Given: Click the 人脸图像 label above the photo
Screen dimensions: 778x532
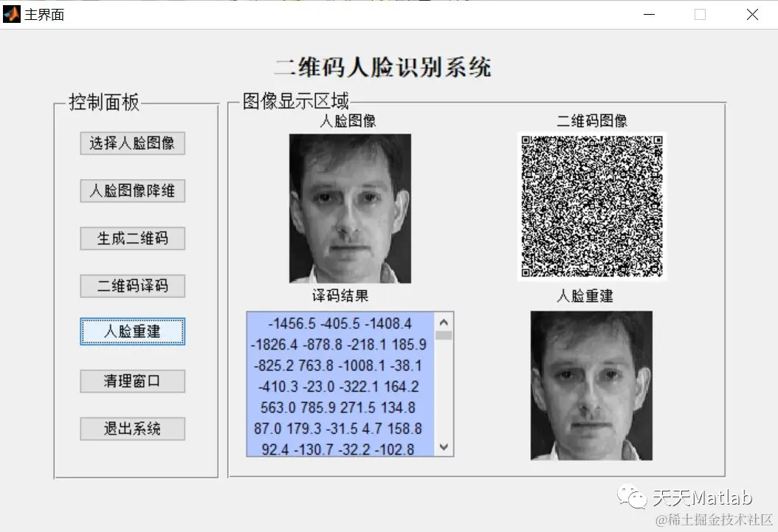Looking at the screenshot, I should tap(348, 120).
